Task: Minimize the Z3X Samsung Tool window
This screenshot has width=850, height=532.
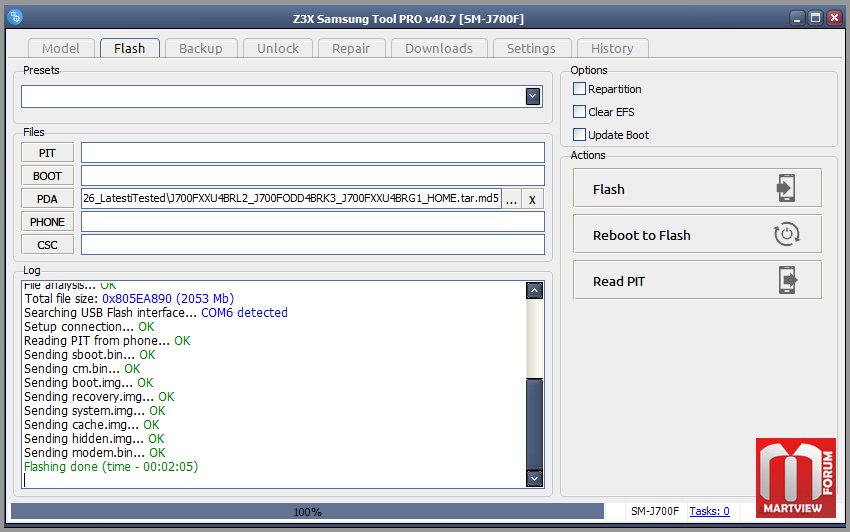Action: [x=797, y=18]
